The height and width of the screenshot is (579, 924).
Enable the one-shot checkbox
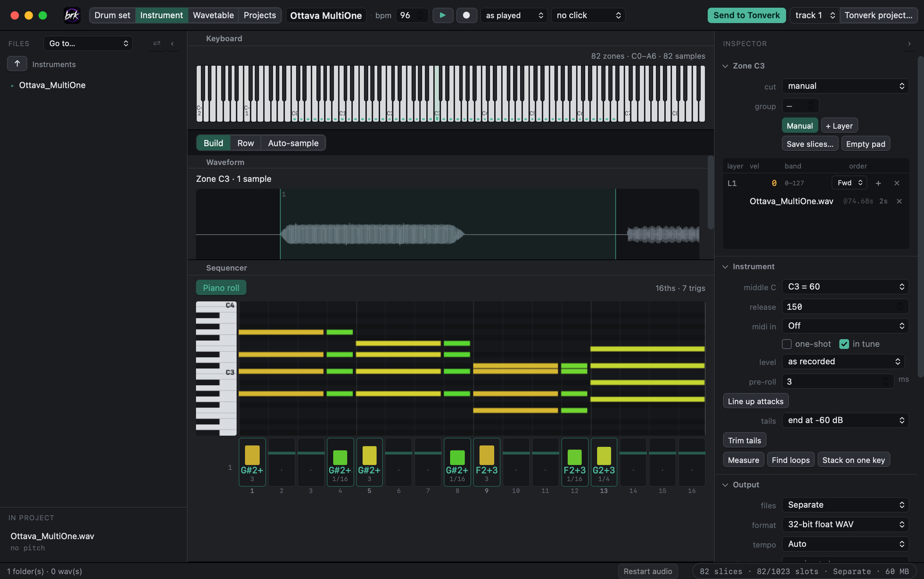click(787, 344)
